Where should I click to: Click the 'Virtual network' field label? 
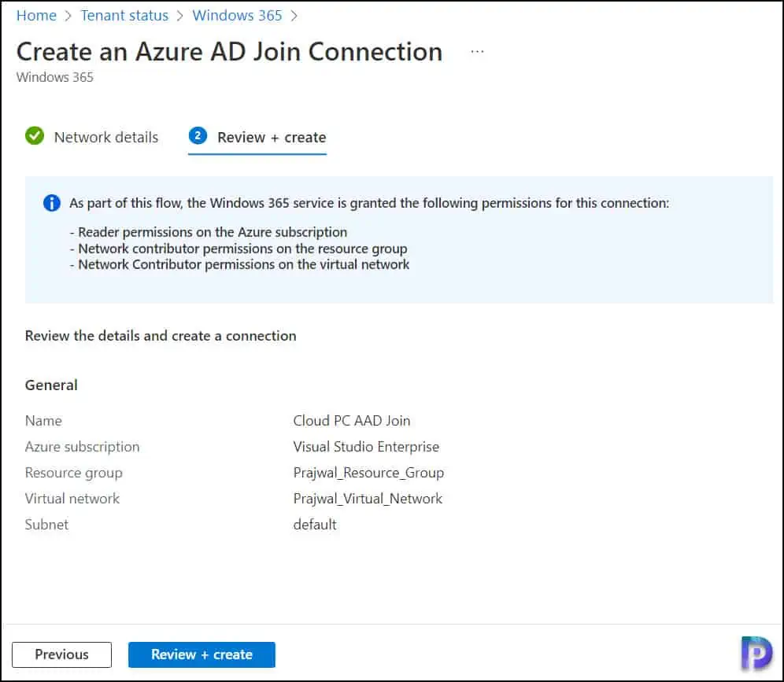click(72, 499)
